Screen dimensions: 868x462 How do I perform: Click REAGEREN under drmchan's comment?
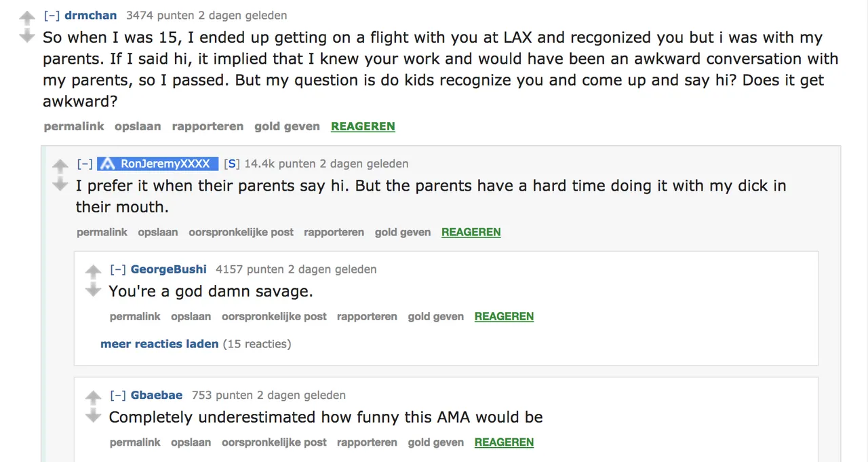[x=363, y=126]
